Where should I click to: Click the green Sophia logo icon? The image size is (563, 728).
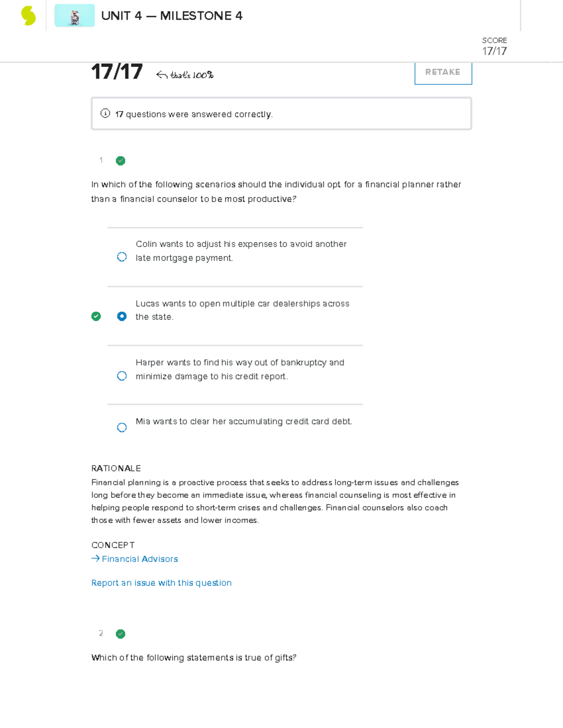(x=28, y=16)
